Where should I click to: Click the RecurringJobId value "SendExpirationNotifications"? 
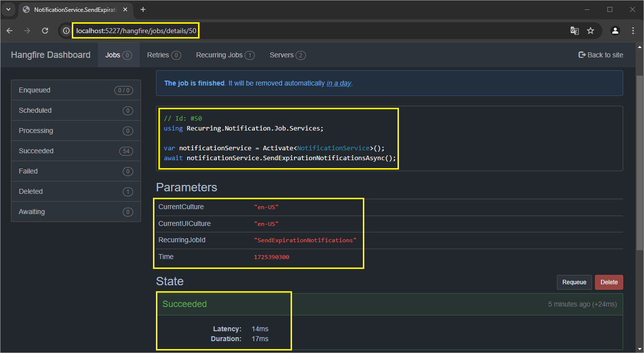[x=305, y=240]
